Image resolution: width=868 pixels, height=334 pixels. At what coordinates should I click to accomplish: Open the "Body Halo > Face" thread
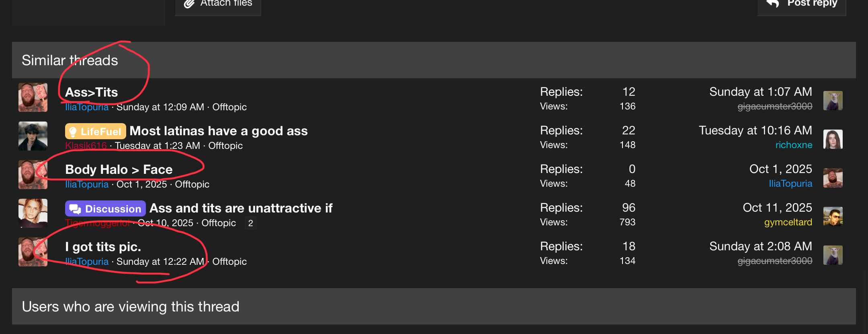(x=119, y=169)
